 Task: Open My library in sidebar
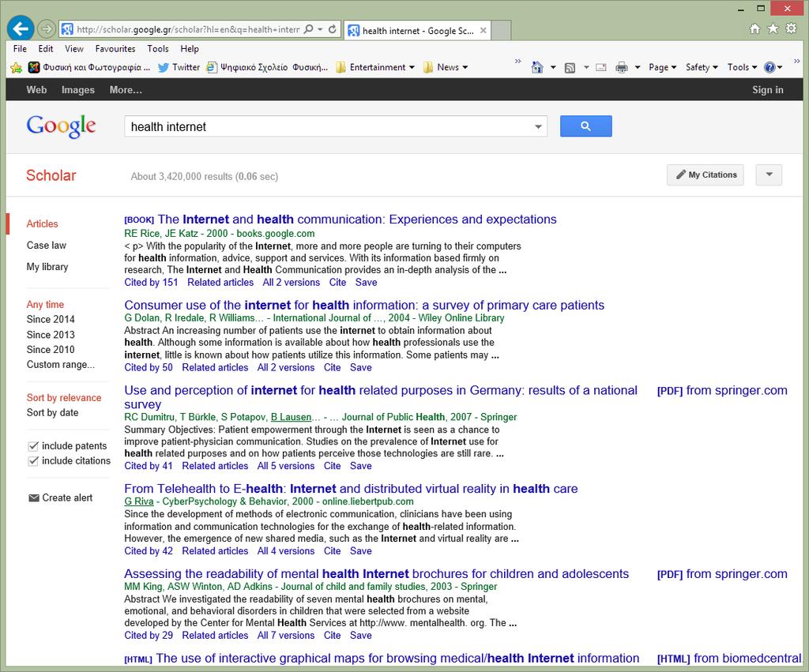47,267
